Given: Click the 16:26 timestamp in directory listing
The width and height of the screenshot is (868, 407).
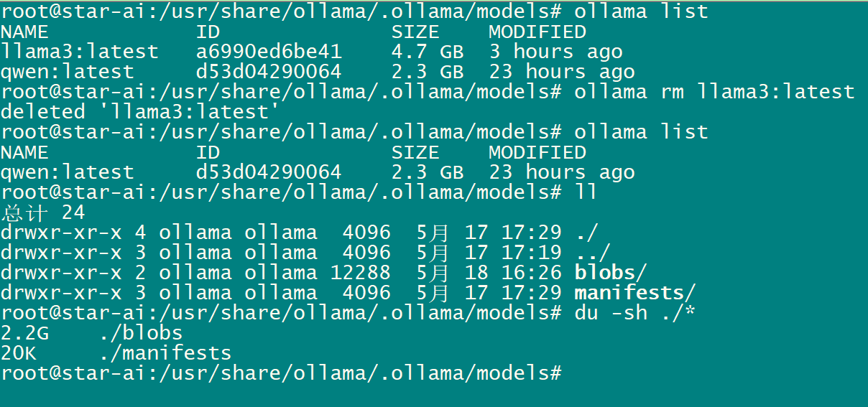Looking at the screenshot, I should coord(532,273).
